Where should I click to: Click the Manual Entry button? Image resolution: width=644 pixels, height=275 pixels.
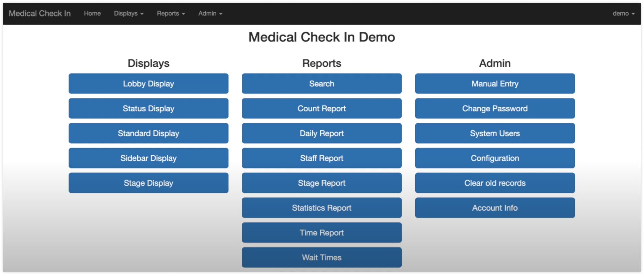(495, 84)
